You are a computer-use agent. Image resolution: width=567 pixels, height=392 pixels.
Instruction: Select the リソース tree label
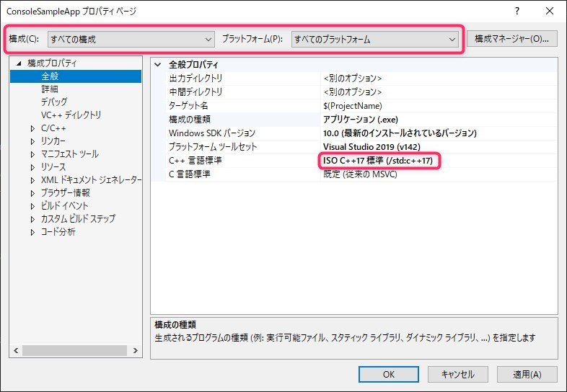(53, 167)
